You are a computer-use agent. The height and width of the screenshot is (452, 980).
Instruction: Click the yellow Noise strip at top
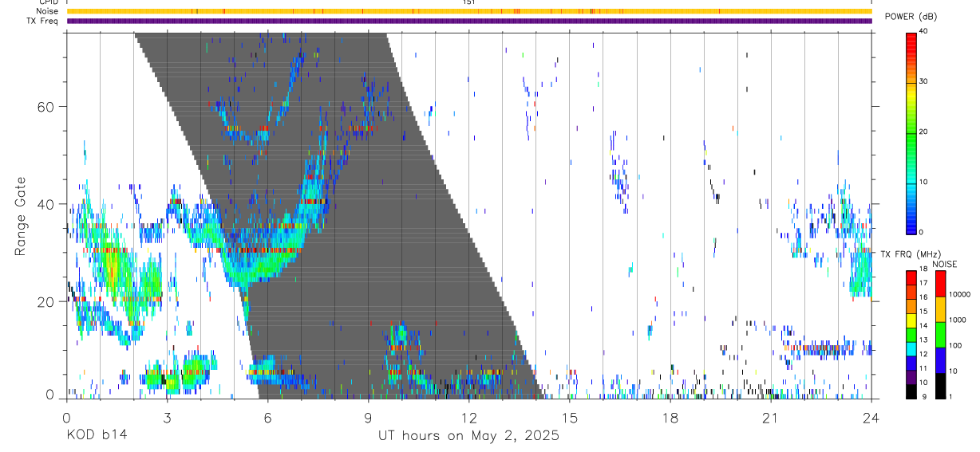(469, 11)
